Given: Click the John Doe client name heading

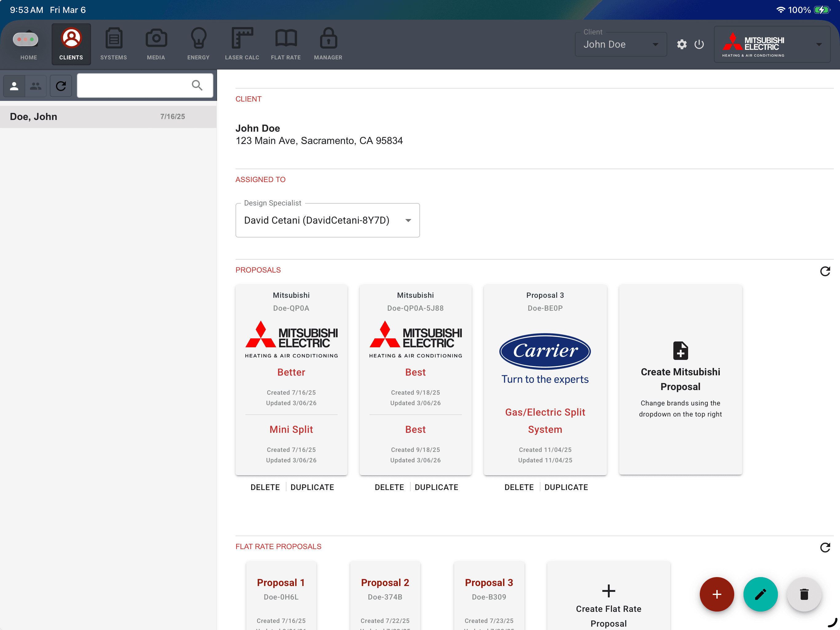Looking at the screenshot, I should 257,129.
